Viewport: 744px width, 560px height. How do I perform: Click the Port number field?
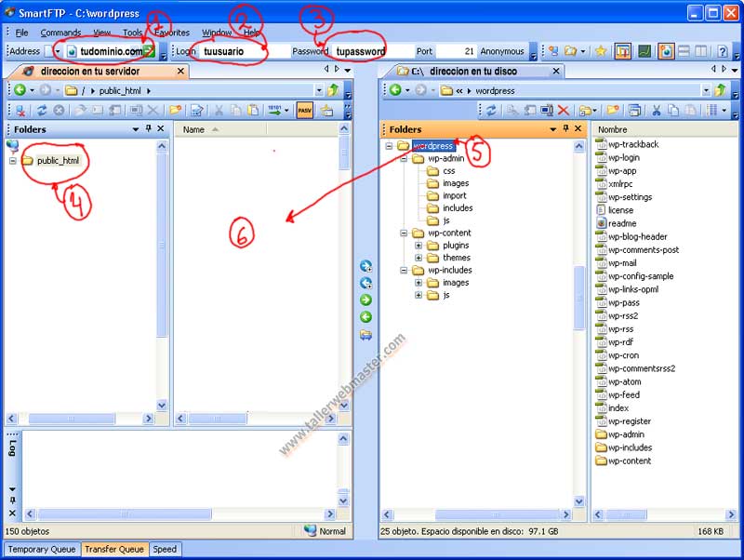coord(456,51)
